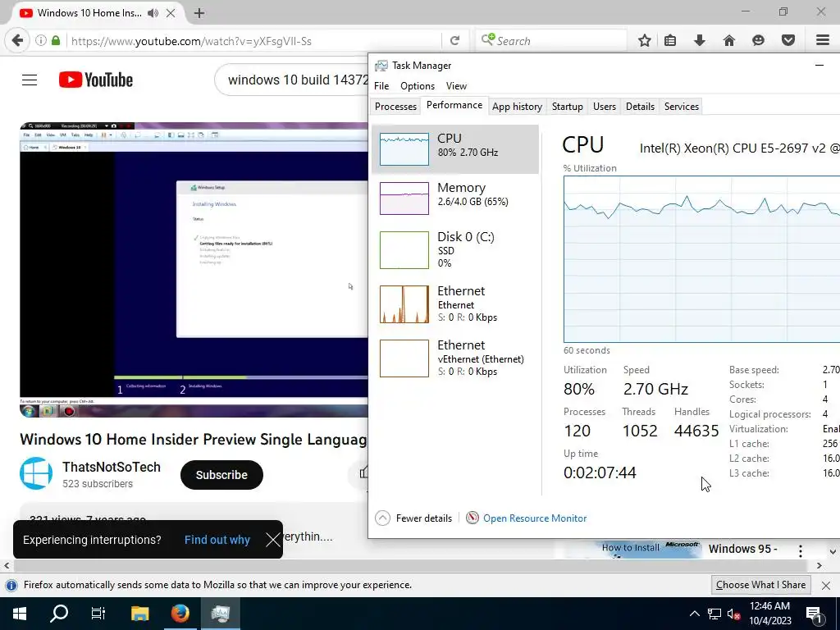Select Ethernet adapter performance item

click(x=454, y=304)
